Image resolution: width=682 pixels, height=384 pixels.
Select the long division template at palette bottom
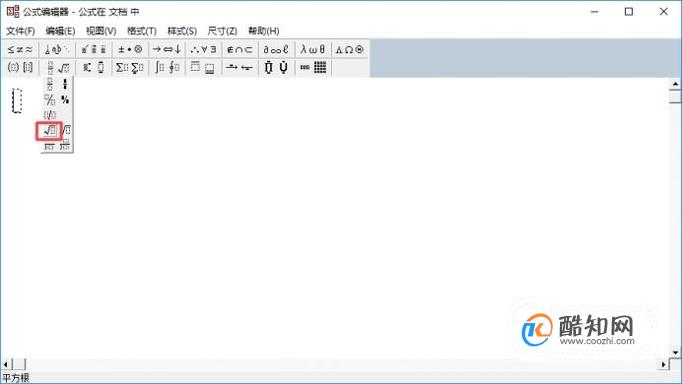50,147
